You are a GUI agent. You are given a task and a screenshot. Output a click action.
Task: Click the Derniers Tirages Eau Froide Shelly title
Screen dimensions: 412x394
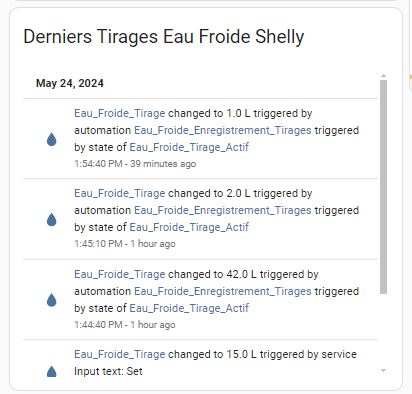click(164, 37)
